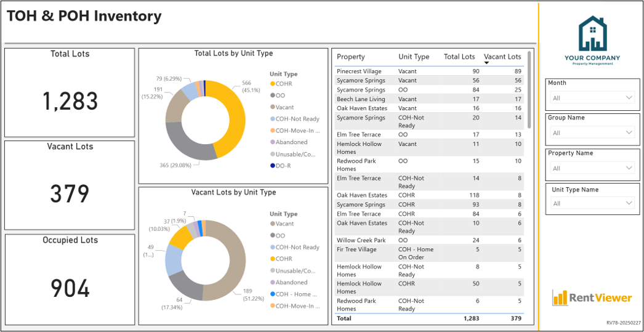Select the Willow Creek Park row
Viewport: 644px width, 332px height.
[x=429, y=240]
